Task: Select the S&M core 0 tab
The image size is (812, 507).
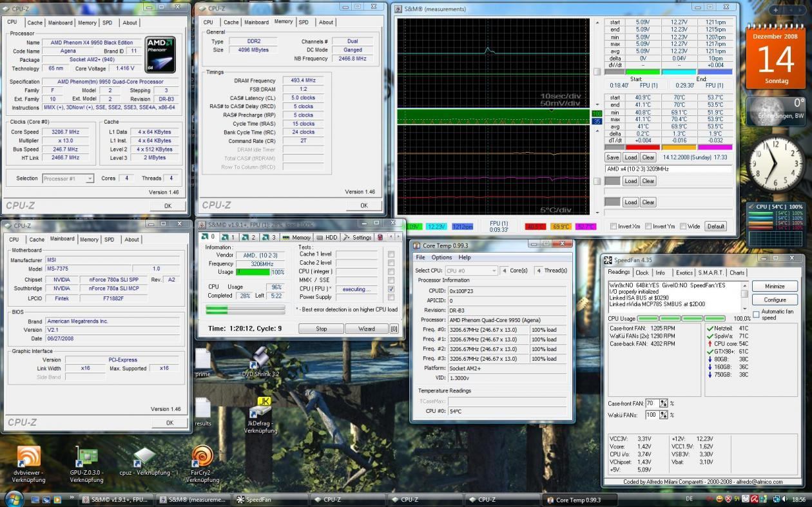Action: pyautogui.click(x=209, y=237)
